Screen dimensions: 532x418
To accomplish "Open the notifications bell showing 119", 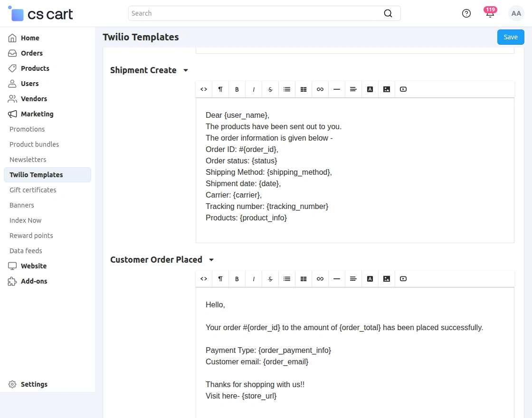I will (x=490, y=13).
